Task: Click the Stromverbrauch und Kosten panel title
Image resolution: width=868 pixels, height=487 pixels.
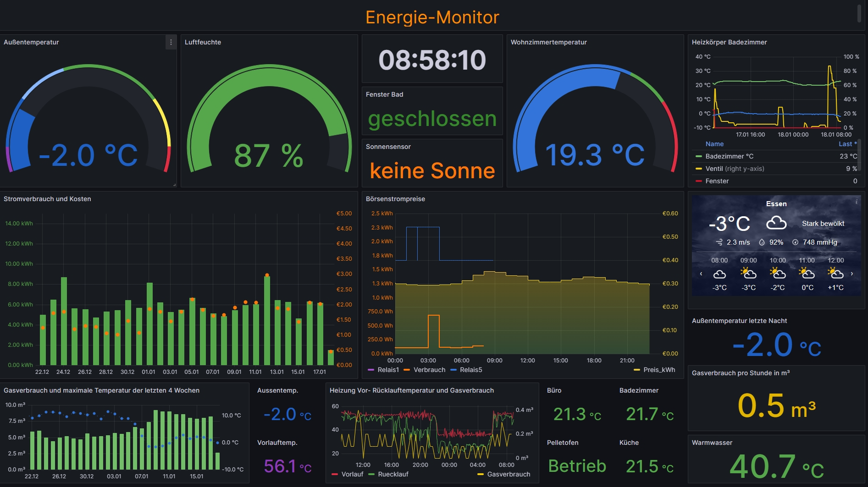Action: pyautogui.click(x=47, y=199)
